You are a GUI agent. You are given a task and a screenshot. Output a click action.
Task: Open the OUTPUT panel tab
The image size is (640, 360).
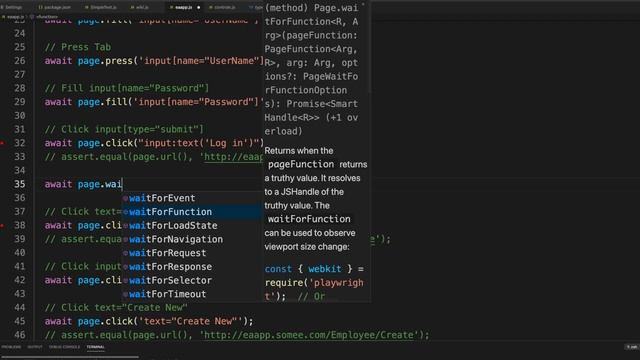(35, 347)
